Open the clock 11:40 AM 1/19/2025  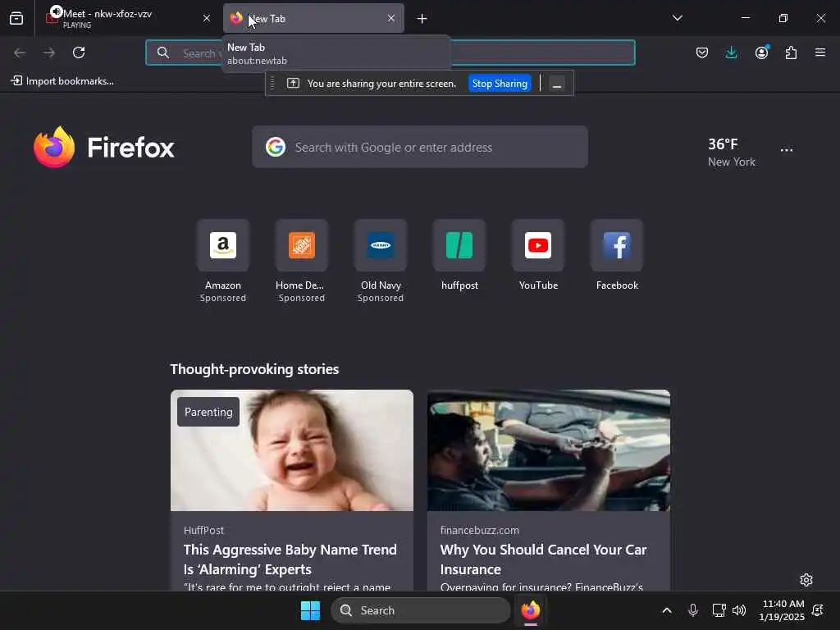click(782, 610)
